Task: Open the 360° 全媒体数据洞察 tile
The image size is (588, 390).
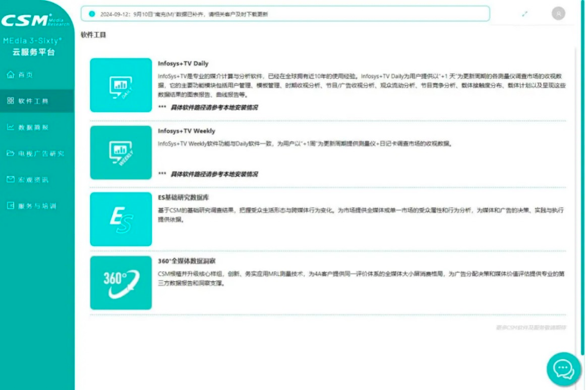Action: pyautogui.click(x=121, y=283)
